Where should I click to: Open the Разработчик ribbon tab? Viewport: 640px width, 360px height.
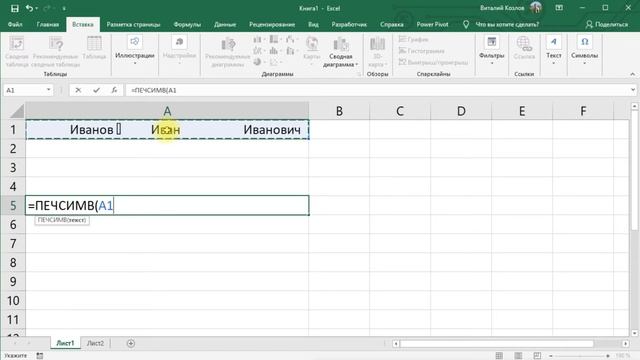pyautogui.click(x=349, y=24)
